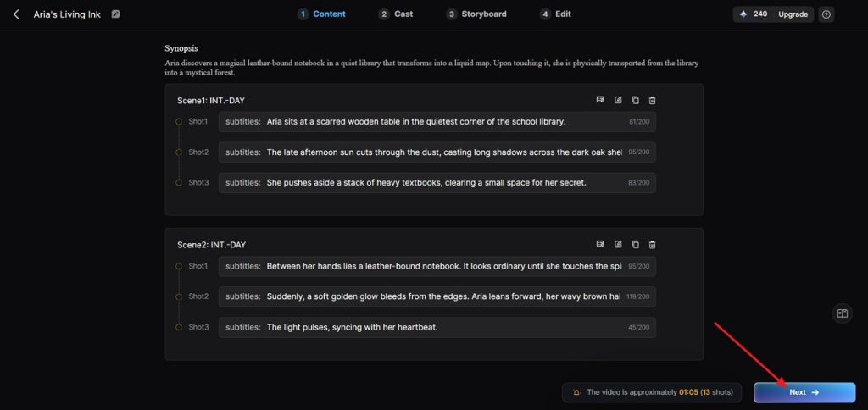This screenshot has height=410, width=868.
Task: Click the Upgrade button
Action: [793, 14]
